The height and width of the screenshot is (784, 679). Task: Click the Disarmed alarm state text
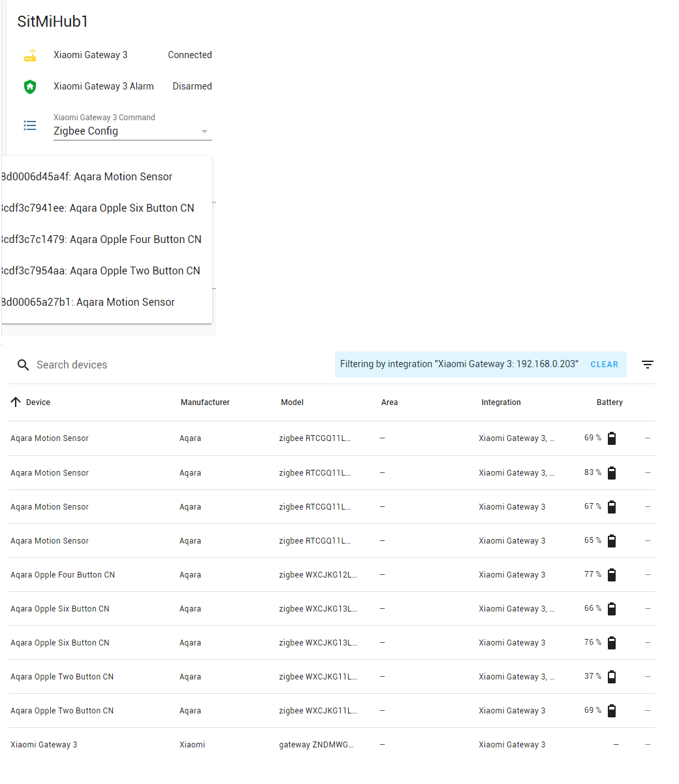[x=192, y=86]
